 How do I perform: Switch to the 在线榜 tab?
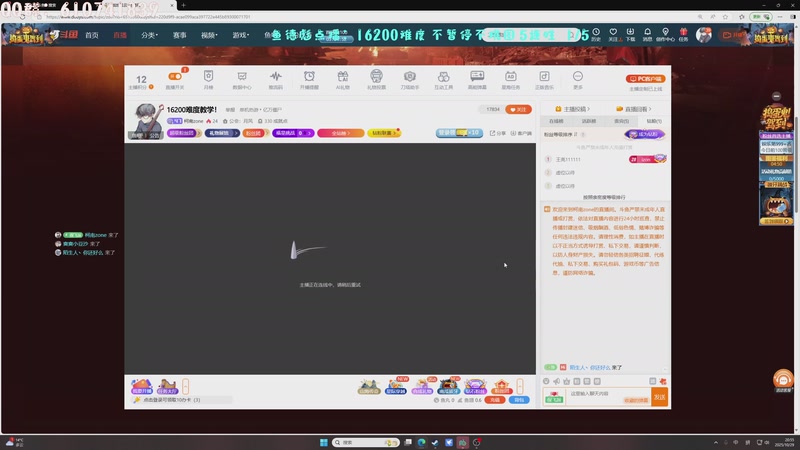[556, 121]
